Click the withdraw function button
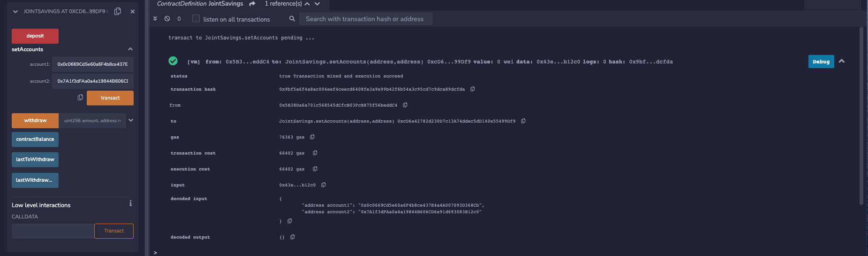868x256 pixels. tap(35, 121)
